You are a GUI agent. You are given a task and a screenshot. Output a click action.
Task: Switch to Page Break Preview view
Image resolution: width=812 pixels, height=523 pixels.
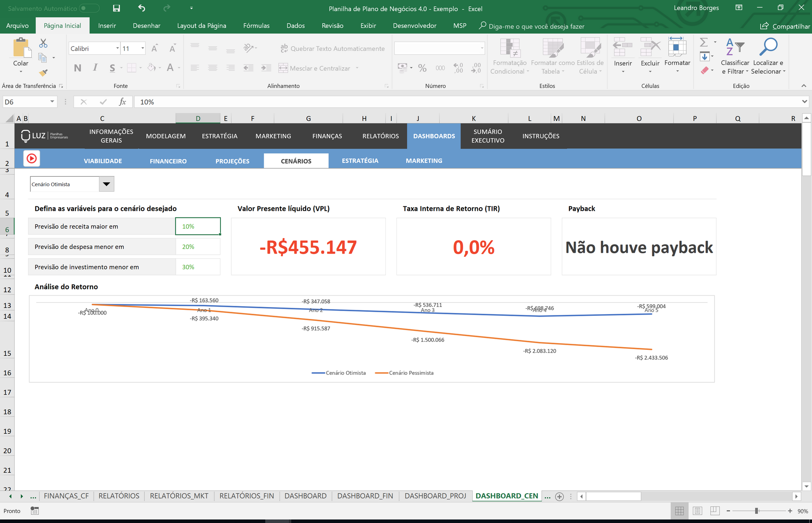715,511
